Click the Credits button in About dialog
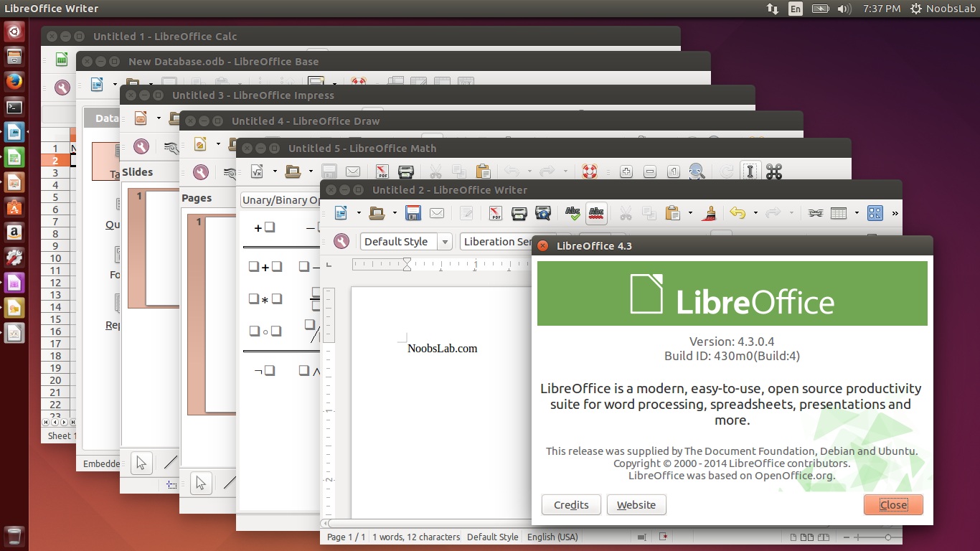This screenshot has width=980, height=551. click(x=570, y=504)
